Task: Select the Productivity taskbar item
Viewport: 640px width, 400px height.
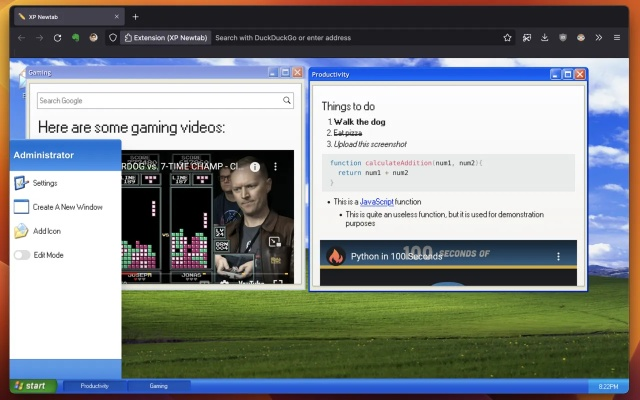Action: coord(94,386)
